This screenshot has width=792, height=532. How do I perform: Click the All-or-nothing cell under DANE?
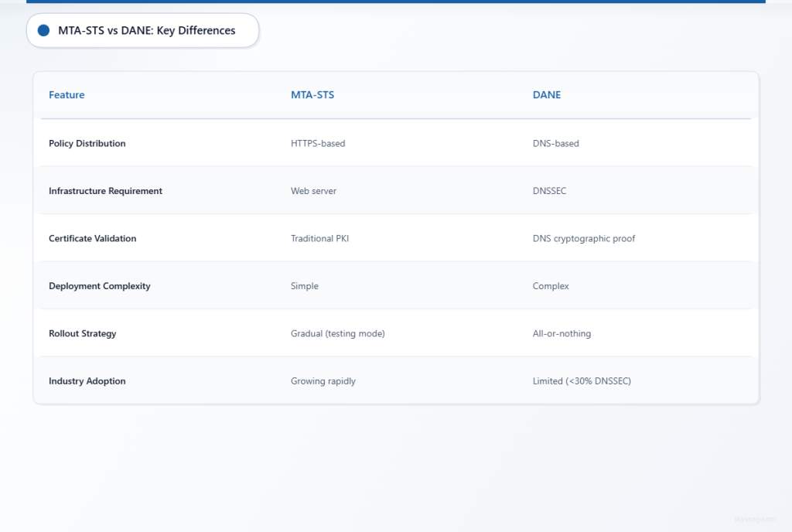click(x=562, y=333)
